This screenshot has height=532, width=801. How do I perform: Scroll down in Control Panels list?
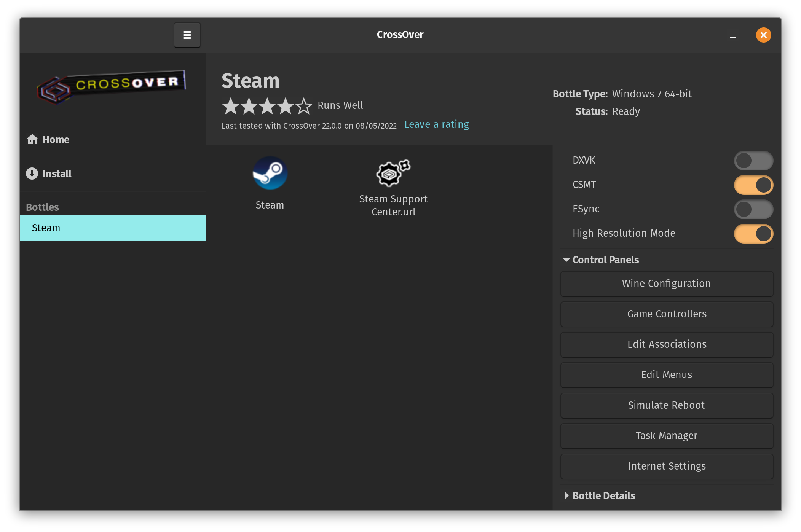click(667, 466)
